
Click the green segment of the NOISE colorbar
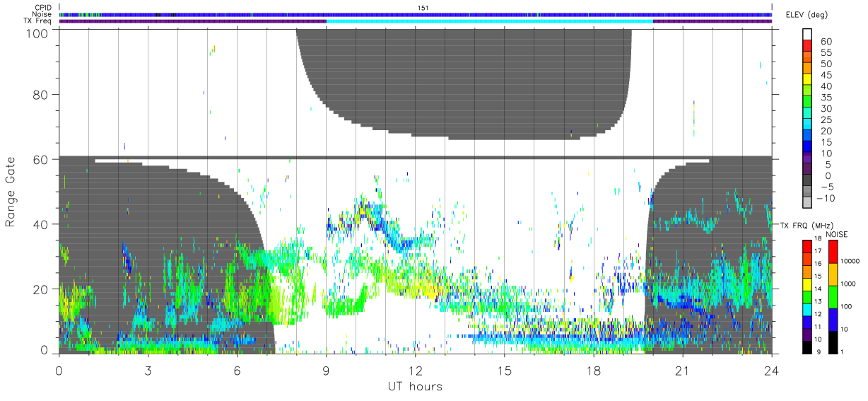(x=833, y=297)
